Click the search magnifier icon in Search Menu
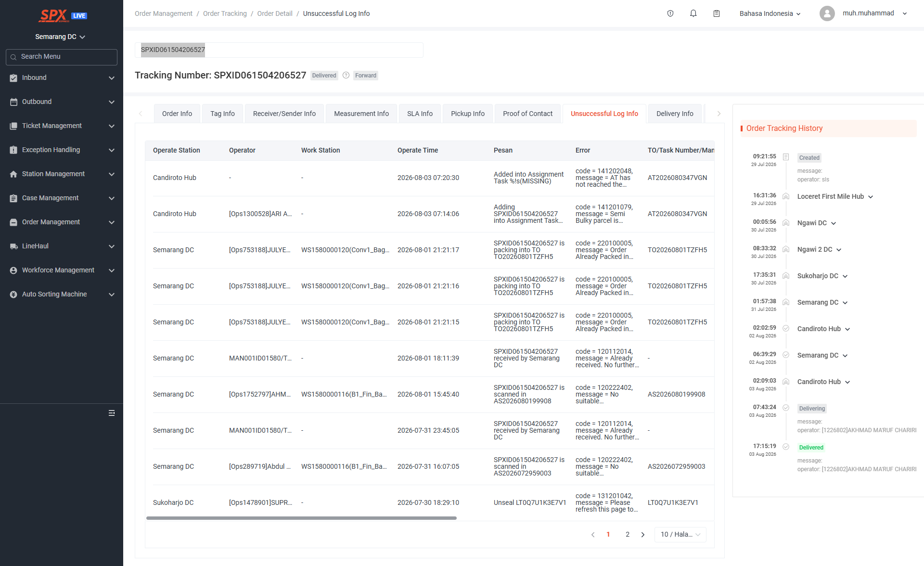The height and width of the screenshot is (566, 924). coord(13,57)
